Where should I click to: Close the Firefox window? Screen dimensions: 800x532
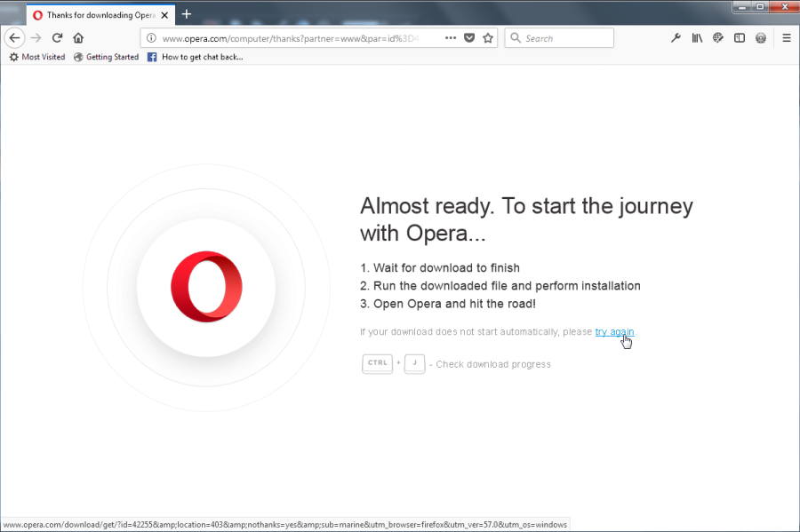pos(784,6)
